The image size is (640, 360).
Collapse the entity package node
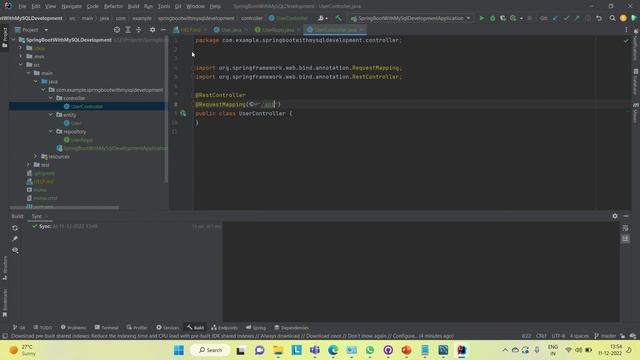[x=51, y=115]
